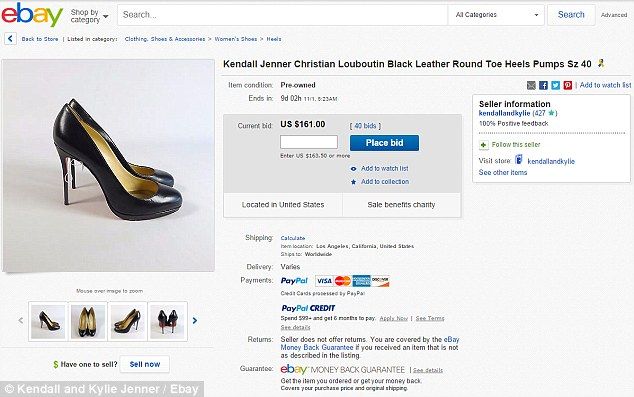
Task: Share listing via email icon
Action: tap(531, 85)
